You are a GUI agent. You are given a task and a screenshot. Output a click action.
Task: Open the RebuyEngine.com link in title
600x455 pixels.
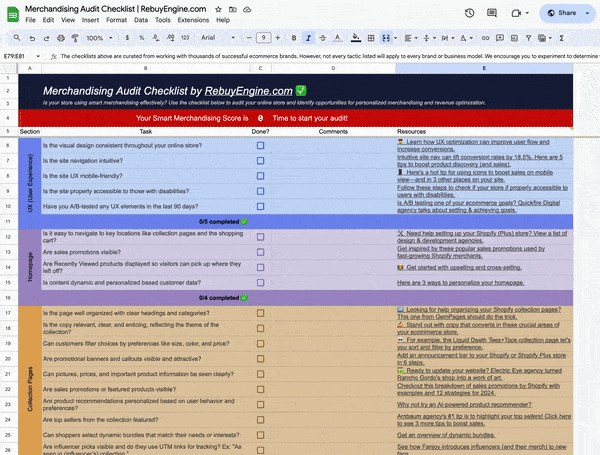coord(249,90)
